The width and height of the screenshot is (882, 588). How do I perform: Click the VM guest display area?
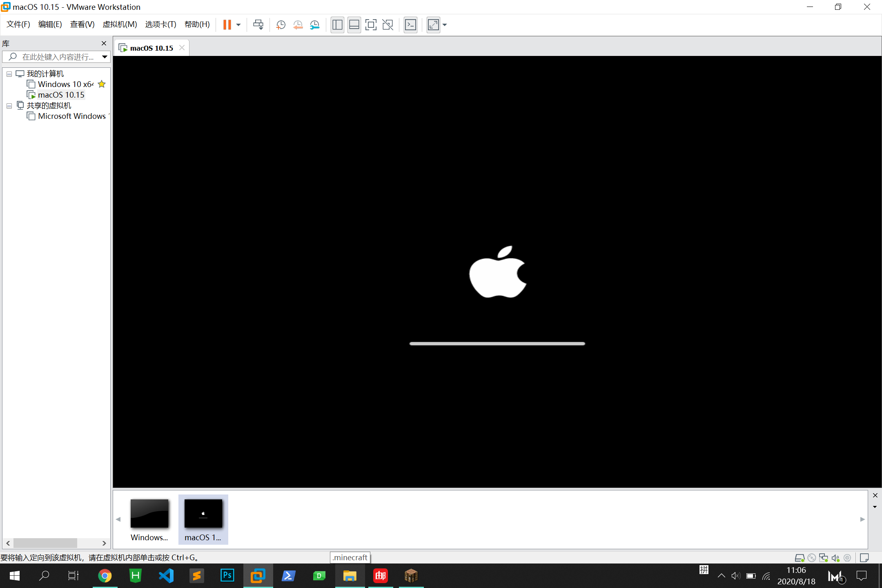(497, 272)
